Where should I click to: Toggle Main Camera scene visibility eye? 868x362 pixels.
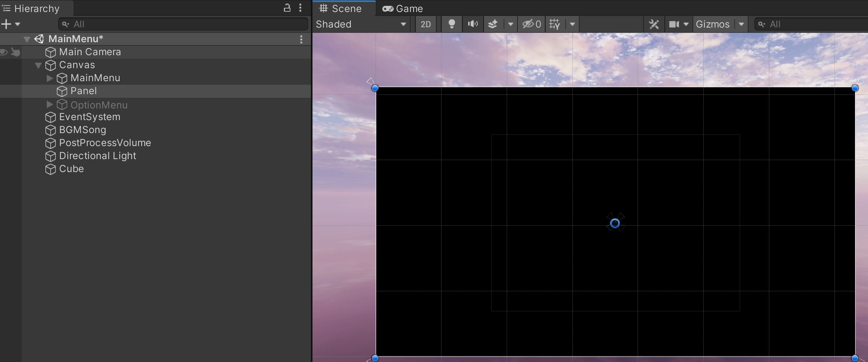(x=4, y=52)
